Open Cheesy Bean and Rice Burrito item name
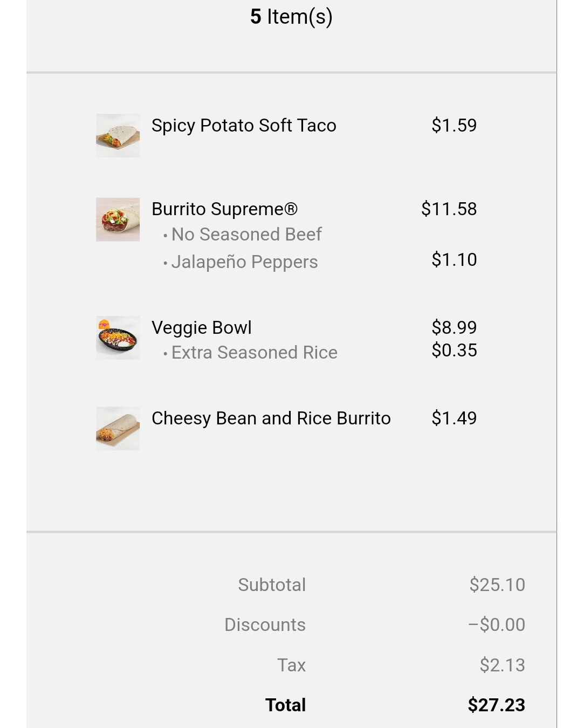Image resolution: width=563 pixels, height=728 pixels. tap(271, 418)
